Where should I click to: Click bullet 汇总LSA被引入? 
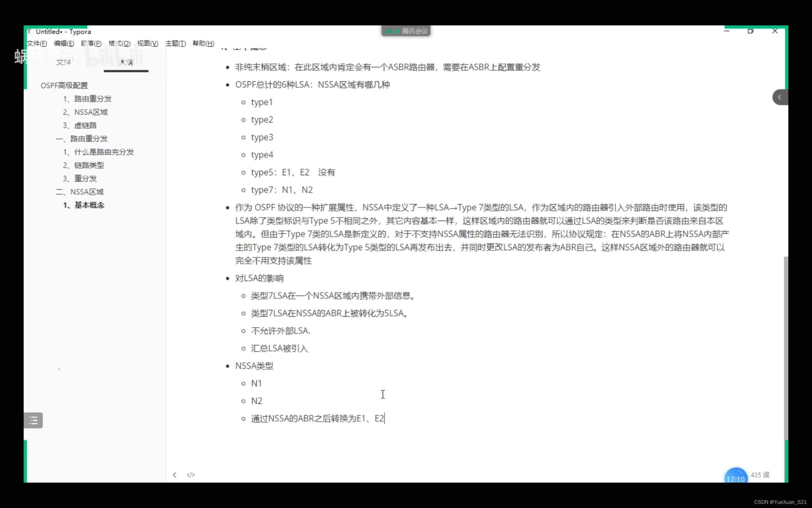point(279,348)
